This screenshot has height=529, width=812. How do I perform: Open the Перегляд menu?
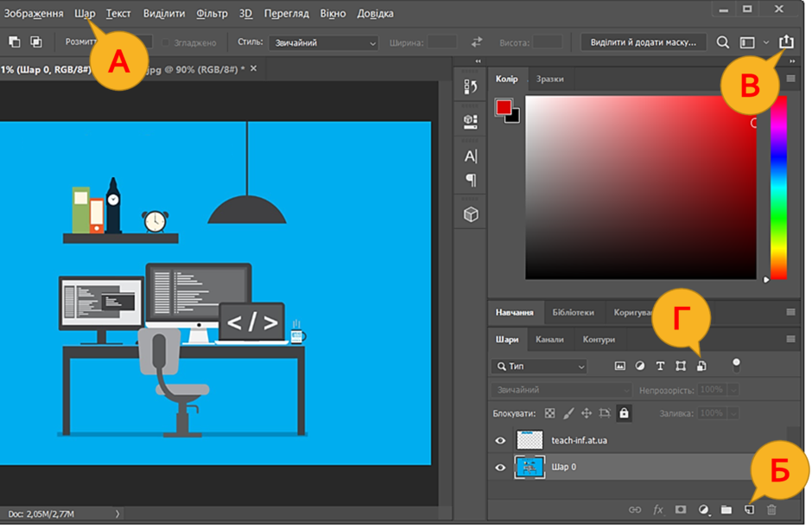tap(287, 14)
